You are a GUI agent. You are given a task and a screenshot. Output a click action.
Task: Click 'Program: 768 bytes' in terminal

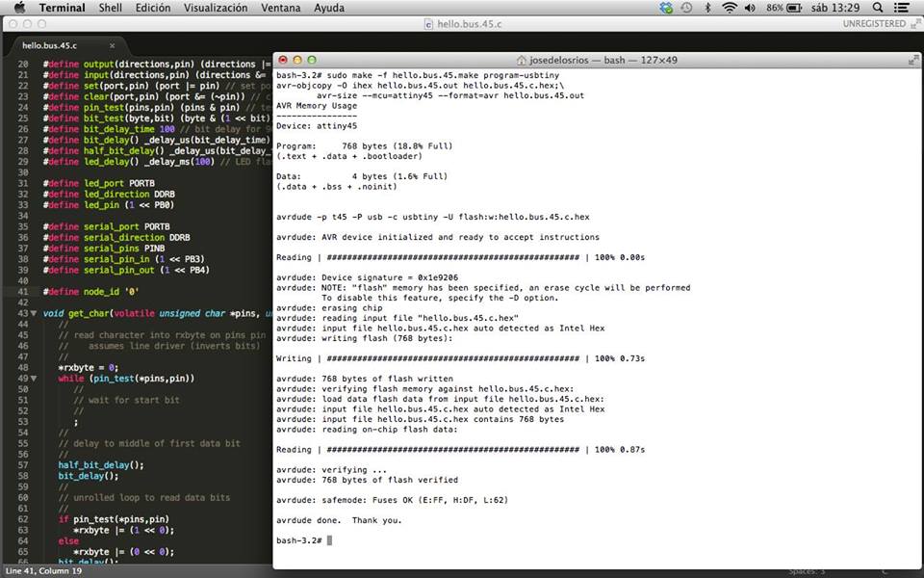(364, 145)
